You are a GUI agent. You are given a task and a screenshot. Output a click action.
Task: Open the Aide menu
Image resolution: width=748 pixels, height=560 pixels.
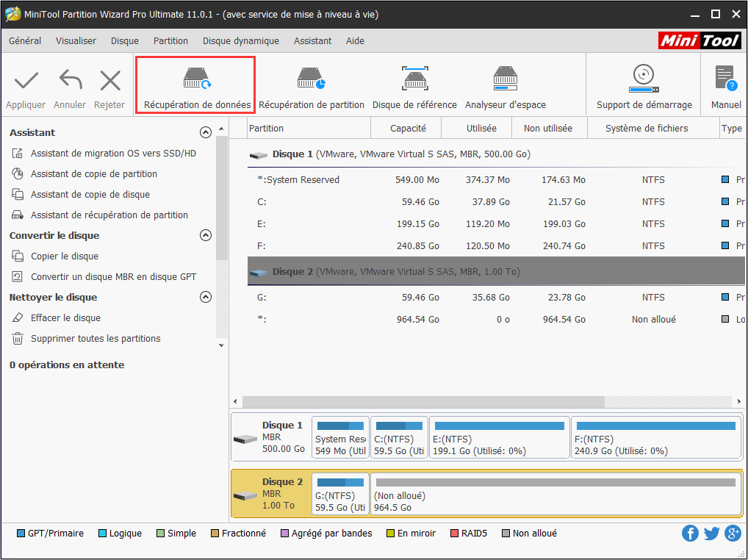click(355, 41)
